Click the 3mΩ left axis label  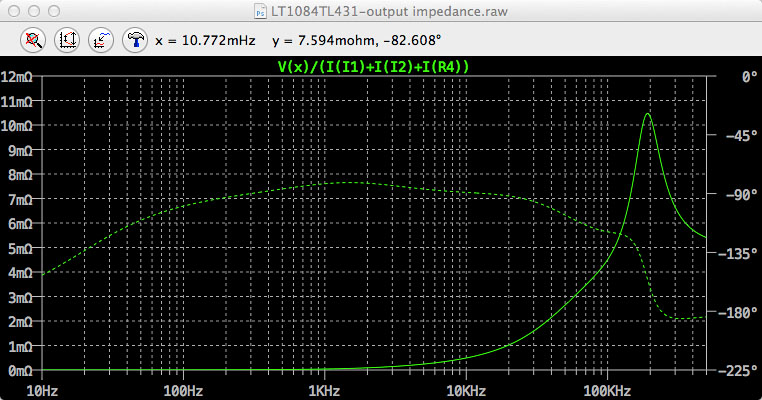click(20, 297)
